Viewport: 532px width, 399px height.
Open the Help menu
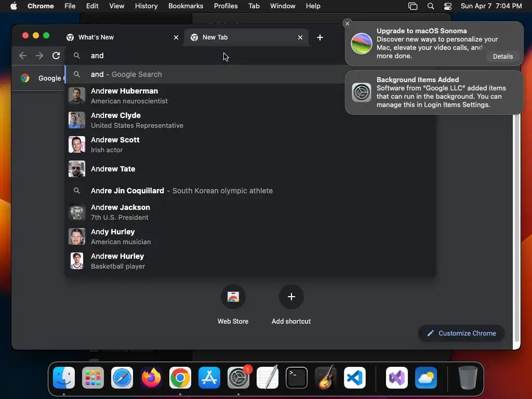click(x=313, y=6)
